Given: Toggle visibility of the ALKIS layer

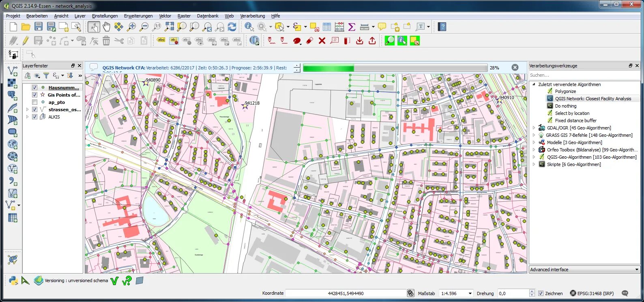Looking at the screenshot, I should click(x=34, y=117).
